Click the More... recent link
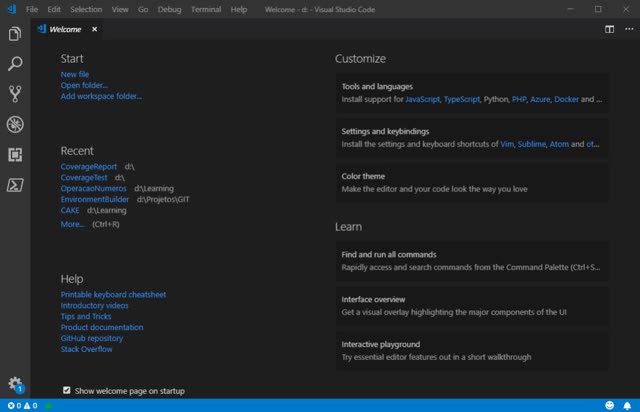This screenshot has width=640, height=412. pyautogui.click(x=72, y=224)
